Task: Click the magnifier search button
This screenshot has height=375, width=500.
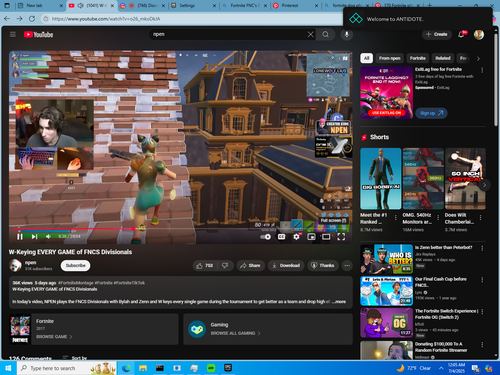Action: pyautogui.click(x=325, y=34)
